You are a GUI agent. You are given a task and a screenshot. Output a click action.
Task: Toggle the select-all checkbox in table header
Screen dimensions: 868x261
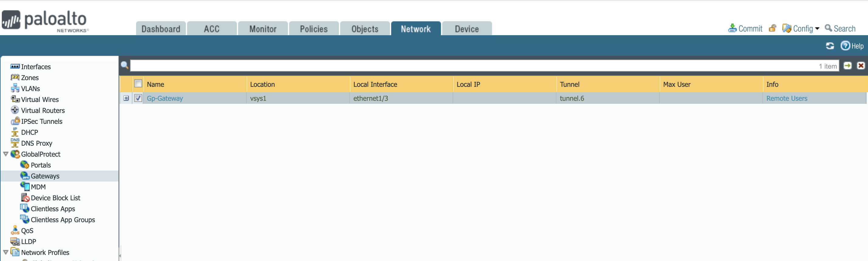tap(138, 83)
